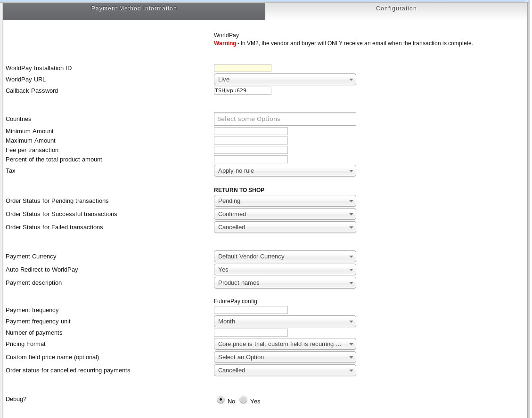This screenshot has height=418, width=532.
Task: Click the FuturePay config label
Action: pos(236,301)
